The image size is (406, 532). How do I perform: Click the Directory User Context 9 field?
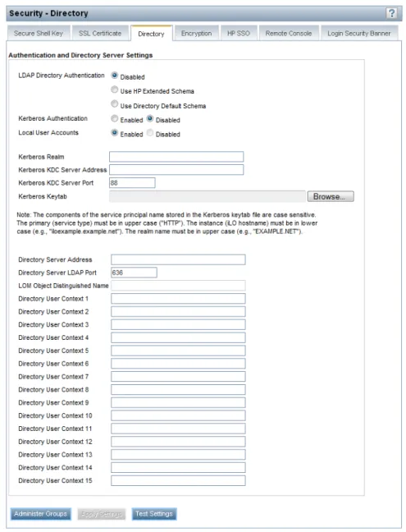coord(178,403)
